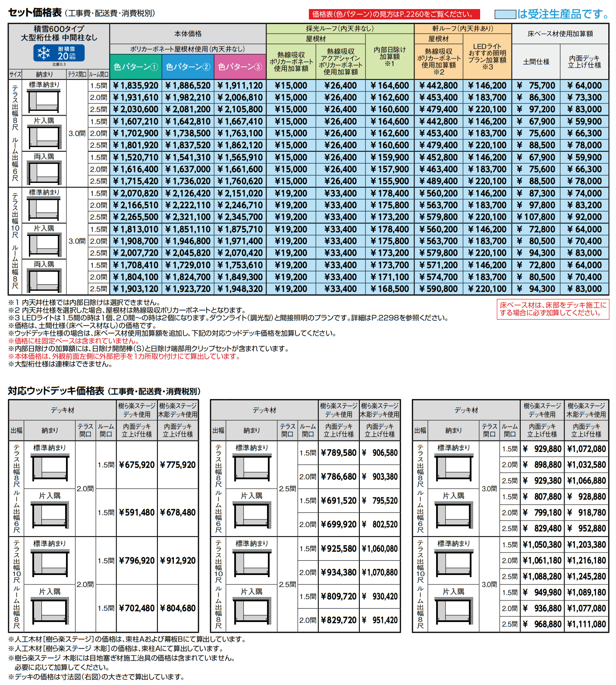Select the 軒ルーフ(内天井あり) header
616x685 pixels.
[x=463, y=28]
